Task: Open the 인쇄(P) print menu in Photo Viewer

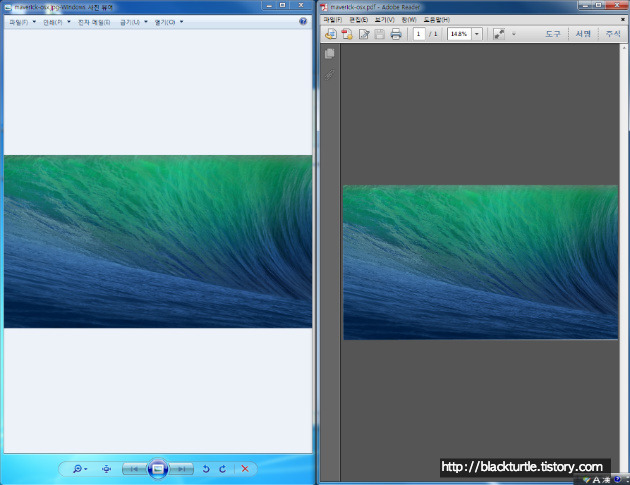Action: click(x=57, y=22)
